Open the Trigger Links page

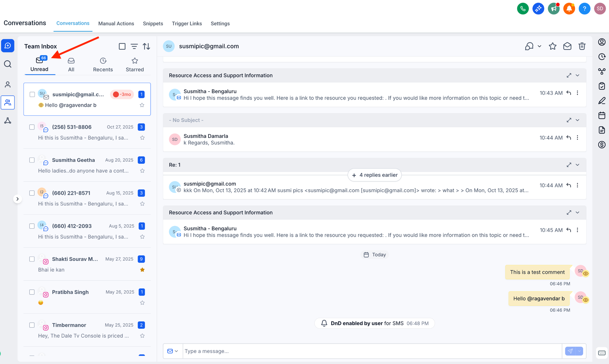[x=187, y=23]
